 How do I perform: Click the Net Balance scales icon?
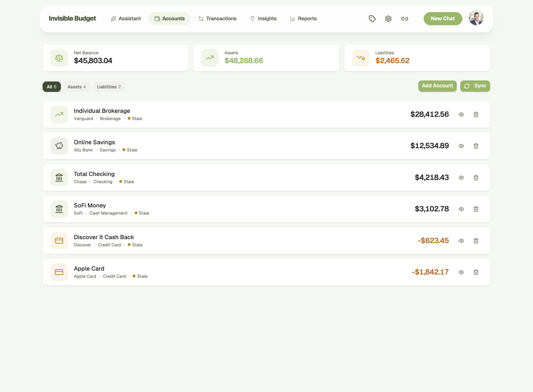pyautogui.click(x=59, y=58)
